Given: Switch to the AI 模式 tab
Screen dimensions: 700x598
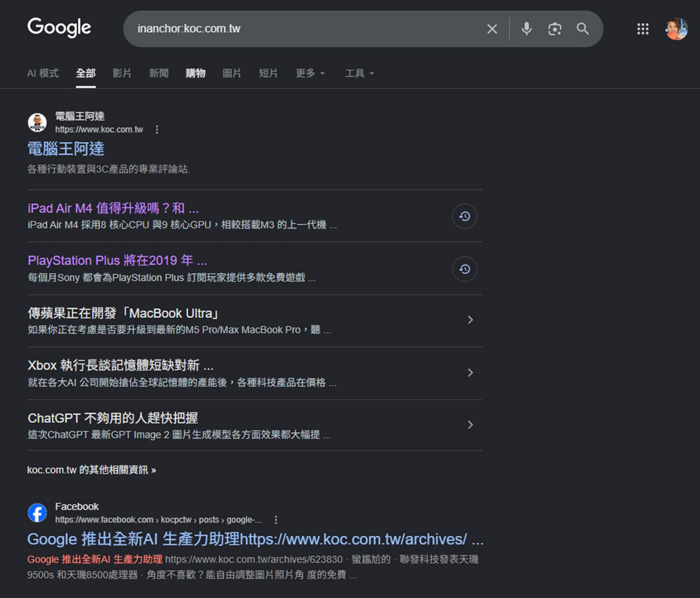Looking at the screenshot, I should click(43, 74).
